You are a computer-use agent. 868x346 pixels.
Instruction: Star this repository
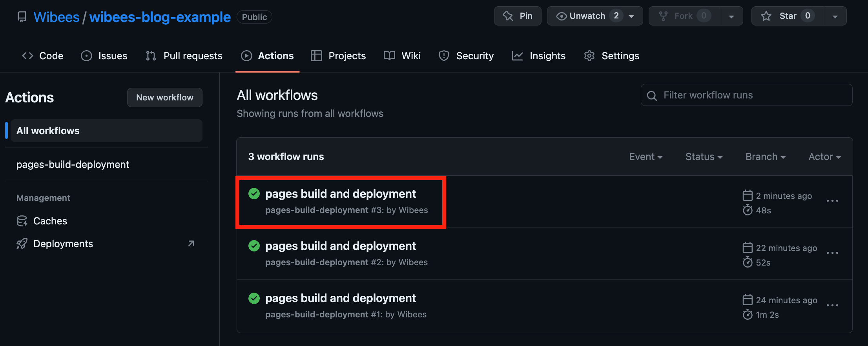787,16
